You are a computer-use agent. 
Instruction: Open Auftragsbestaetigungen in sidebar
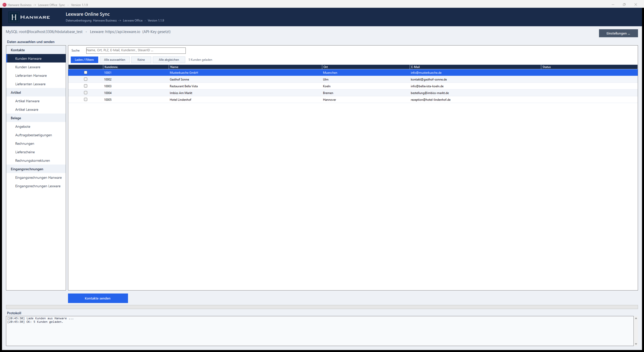pos(36,135)
